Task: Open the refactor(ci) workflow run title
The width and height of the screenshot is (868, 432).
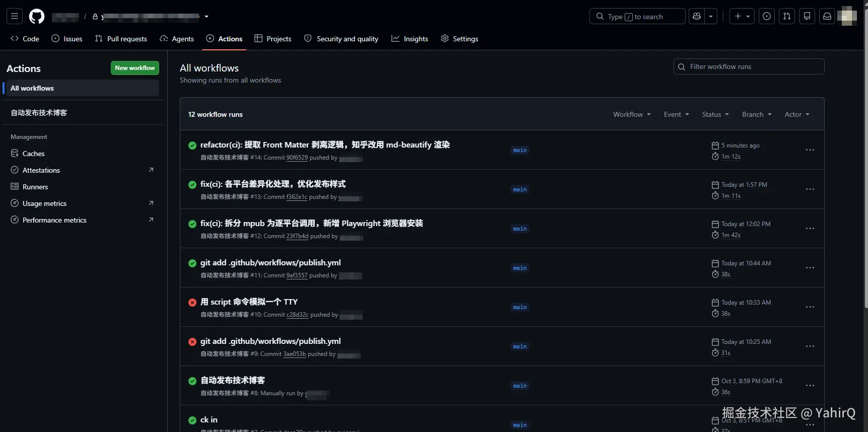Action: [x=325, y=145]
